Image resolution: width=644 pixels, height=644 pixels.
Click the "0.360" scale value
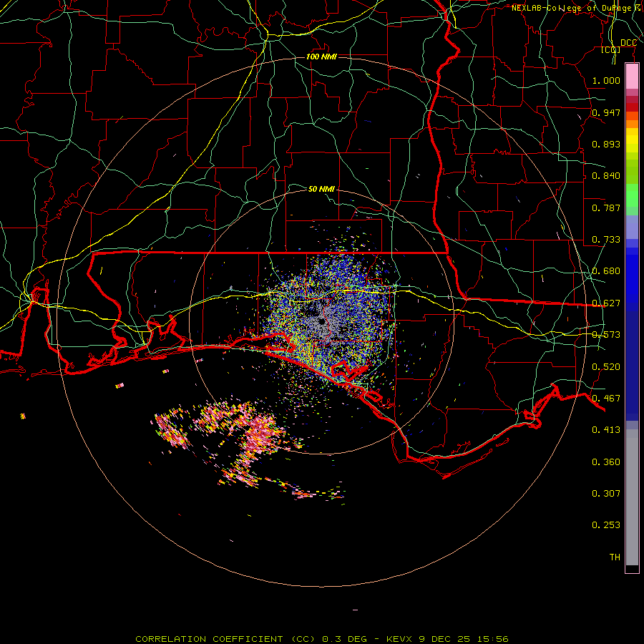point(606,462)
